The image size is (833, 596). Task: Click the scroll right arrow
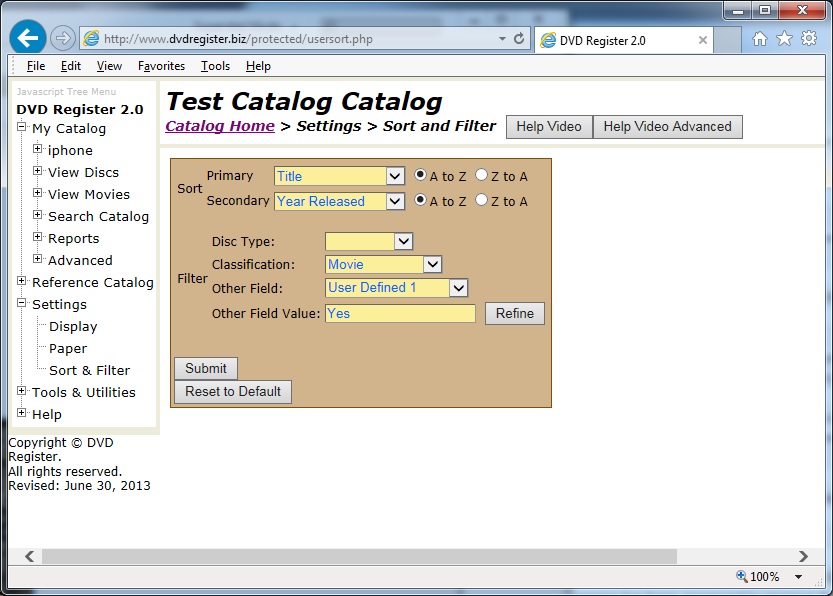(x=803, y=556)
